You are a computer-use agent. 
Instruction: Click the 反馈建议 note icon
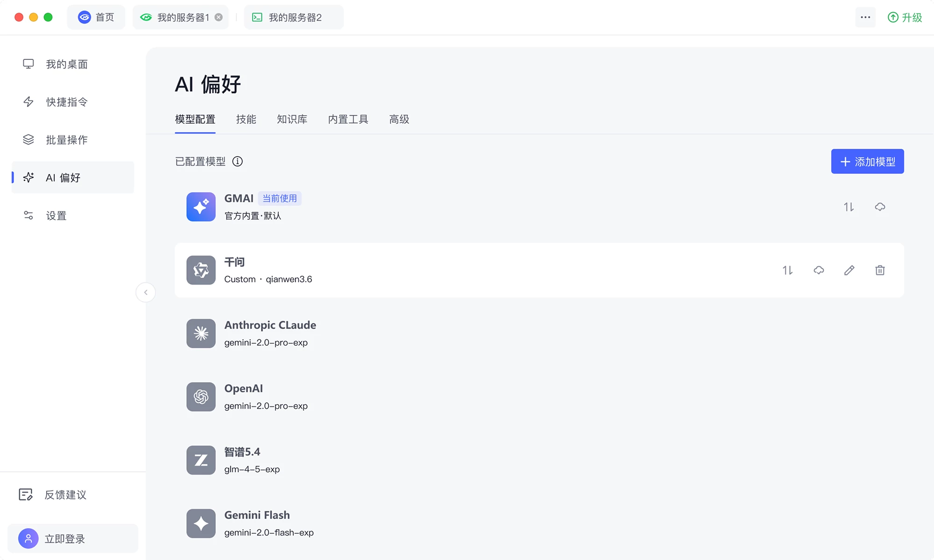pyautogui.click(x=25, y=495)
